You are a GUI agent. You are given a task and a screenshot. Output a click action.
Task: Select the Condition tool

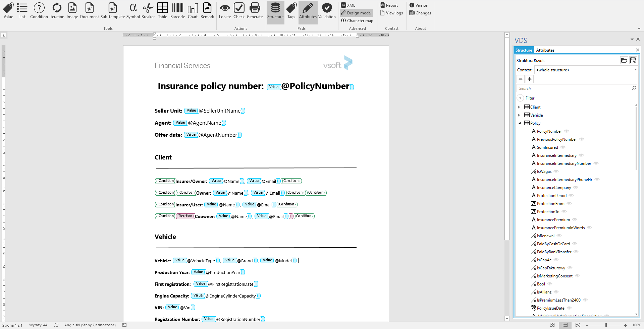[39, 11]
